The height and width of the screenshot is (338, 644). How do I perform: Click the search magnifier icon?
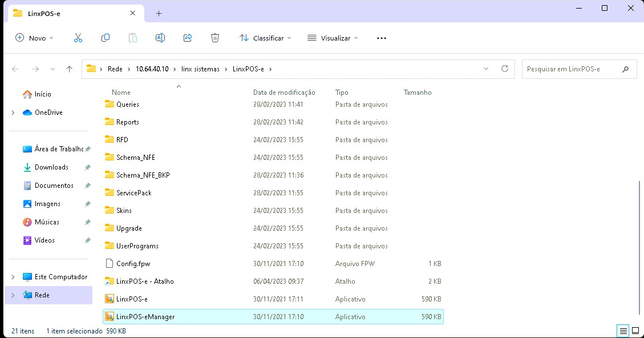point(625,69)
